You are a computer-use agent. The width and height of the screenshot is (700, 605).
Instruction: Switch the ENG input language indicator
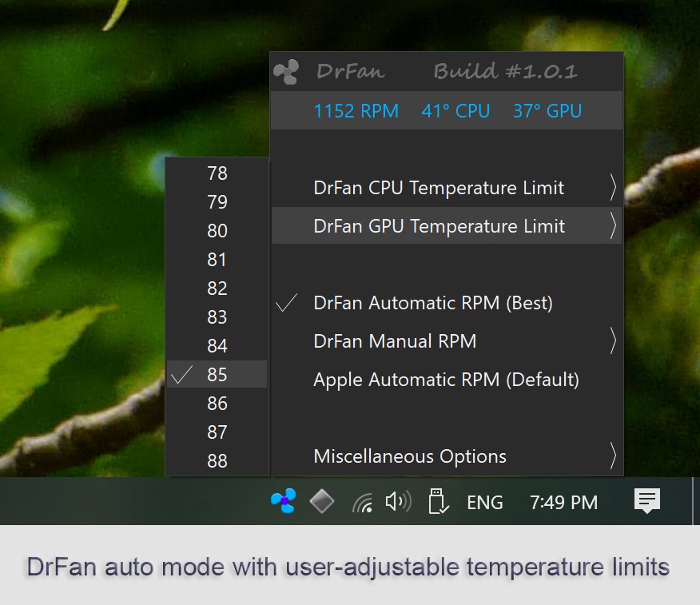485,503
